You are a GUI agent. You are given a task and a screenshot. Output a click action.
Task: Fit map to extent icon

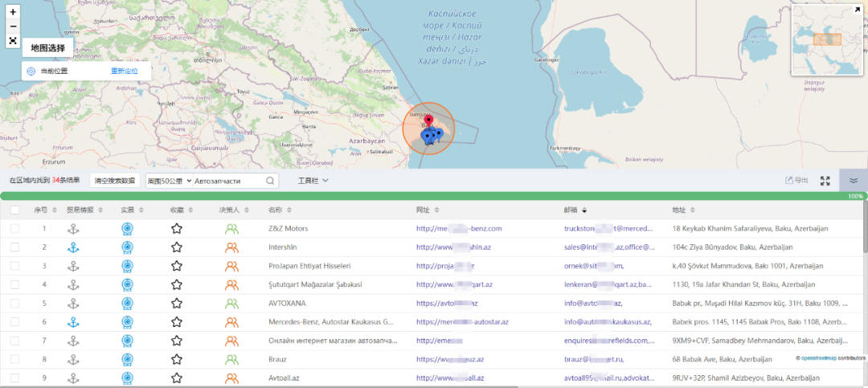pos(14,41)
